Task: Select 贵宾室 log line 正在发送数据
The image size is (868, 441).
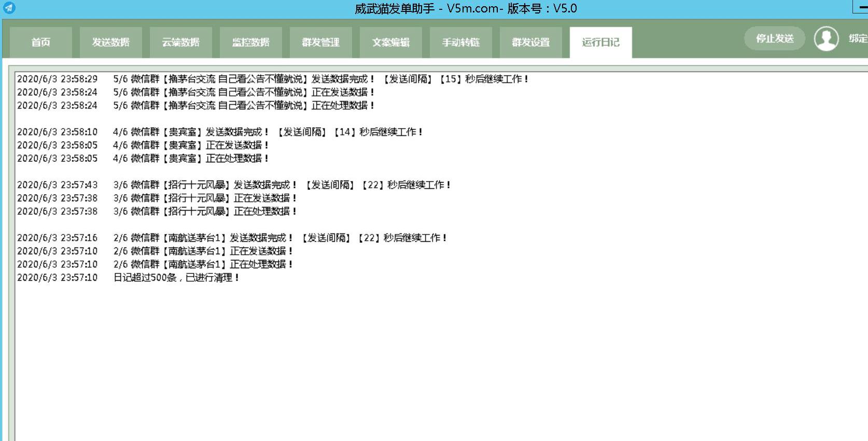Action: [143, 145]
